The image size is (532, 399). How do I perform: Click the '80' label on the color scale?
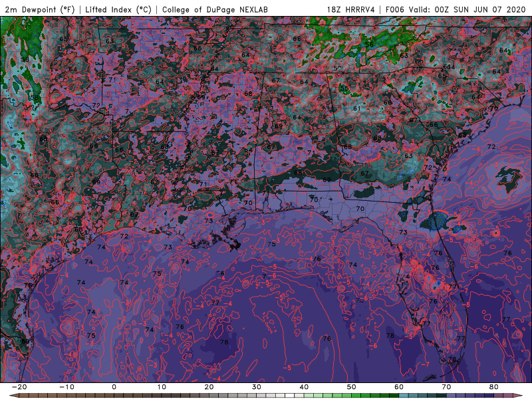coord(494,387)
